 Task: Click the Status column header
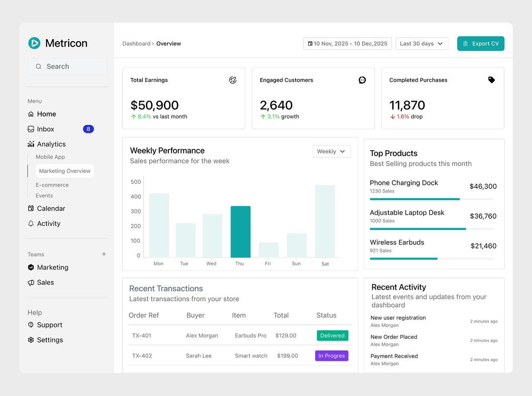326,315
